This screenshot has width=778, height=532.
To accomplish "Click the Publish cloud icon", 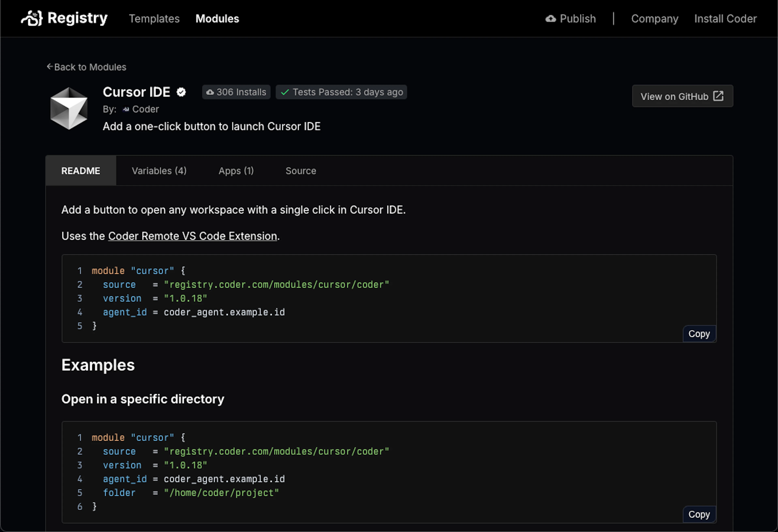I will (551, 19).
